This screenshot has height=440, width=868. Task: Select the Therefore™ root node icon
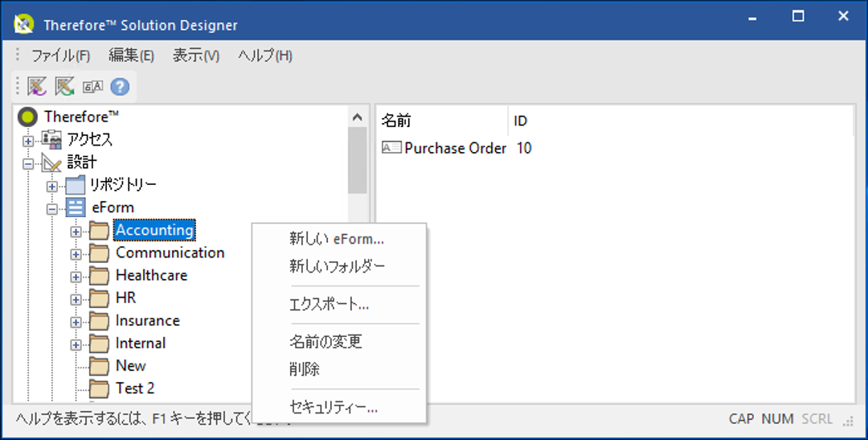(27, 117)
